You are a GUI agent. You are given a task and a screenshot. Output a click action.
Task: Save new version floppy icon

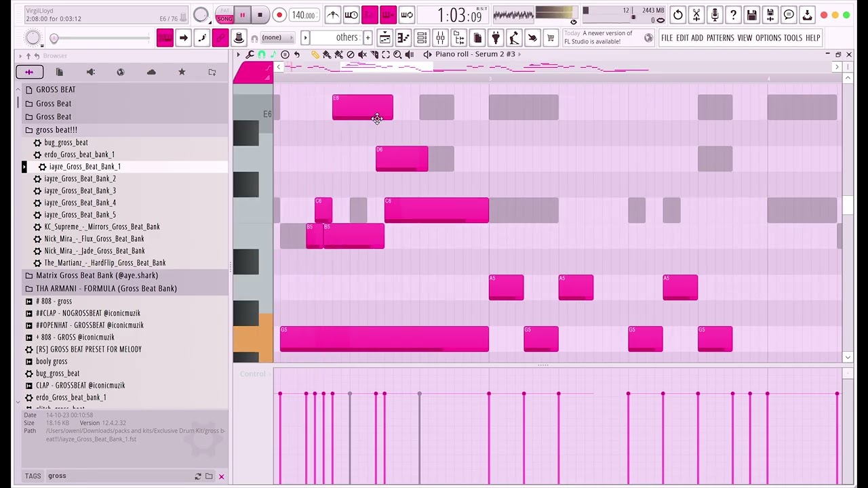click(770, 15)
